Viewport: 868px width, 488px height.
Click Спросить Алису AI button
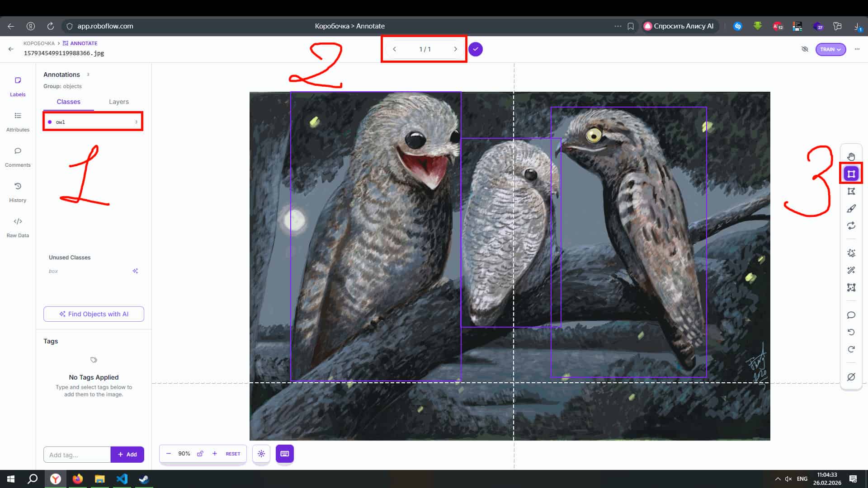(679, 26)
